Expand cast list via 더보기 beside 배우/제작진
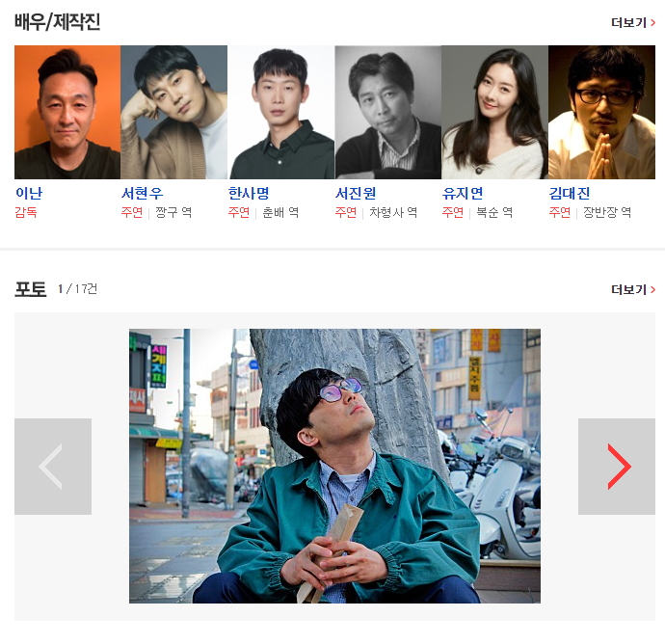 coord(633,22)
